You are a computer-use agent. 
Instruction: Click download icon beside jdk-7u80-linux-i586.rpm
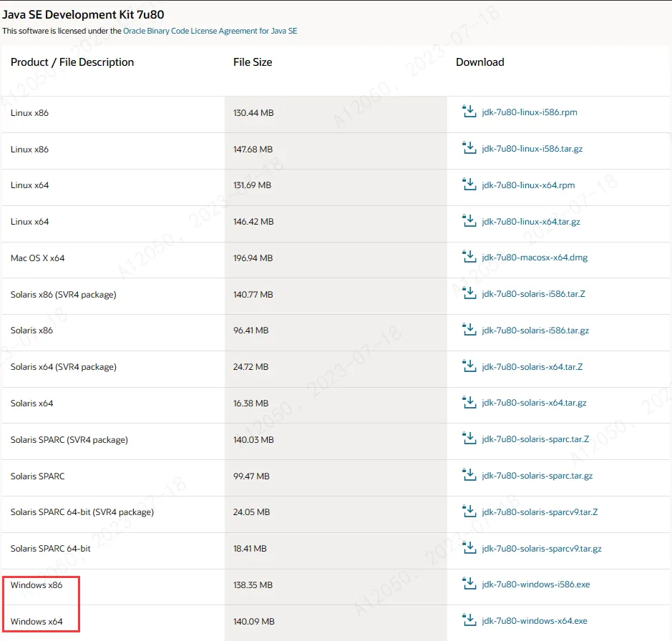(469, 112)
